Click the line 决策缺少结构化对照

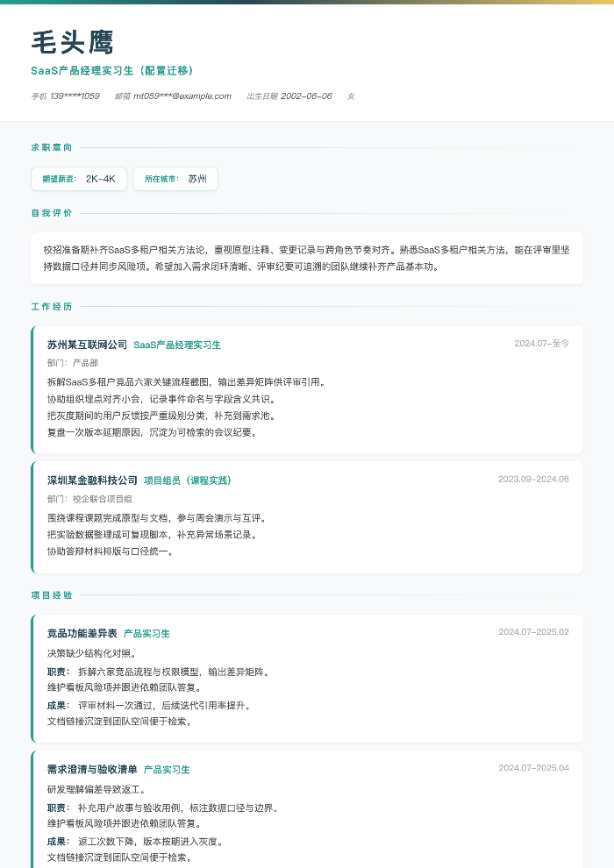point(92,653)
